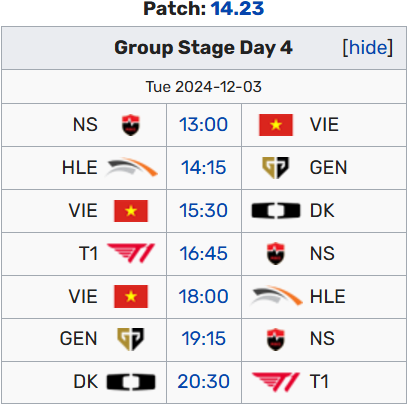Click the Gen.G logo in the 14:15 match
This screenshot has width=409, height=407.
(276, 168)
